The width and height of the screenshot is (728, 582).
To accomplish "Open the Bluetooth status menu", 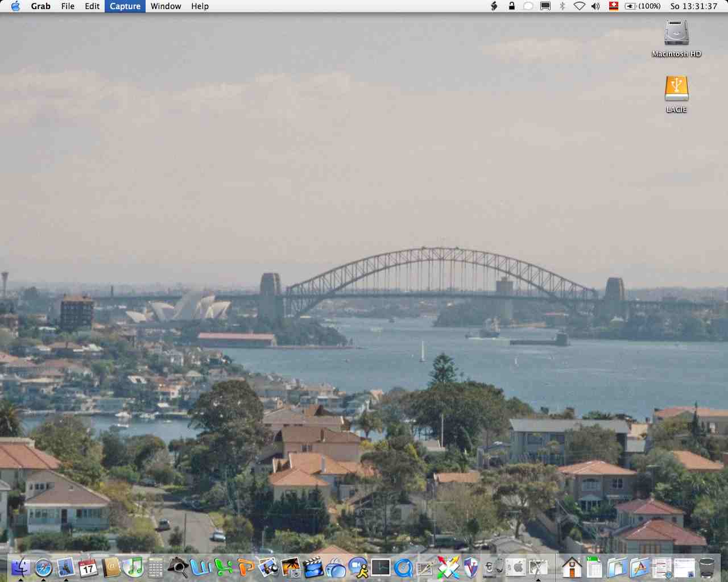I will [562, 6].
